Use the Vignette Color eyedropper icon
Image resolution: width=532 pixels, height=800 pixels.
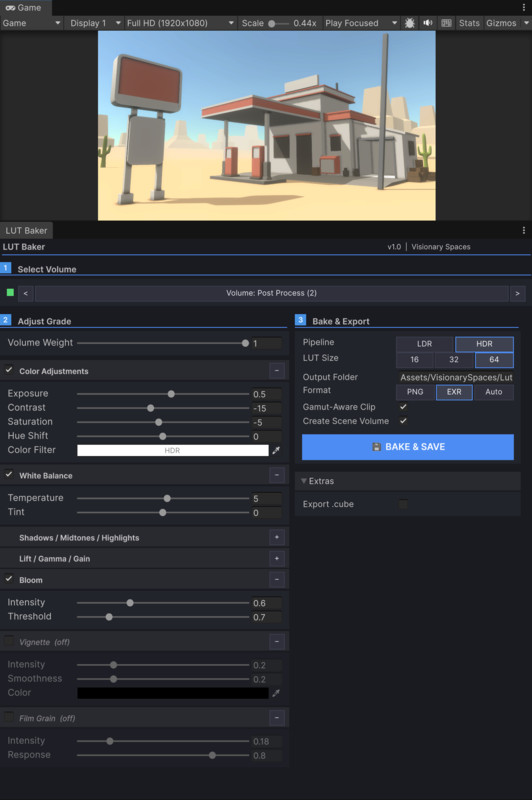pyautogui.click(x=276, y=693)
